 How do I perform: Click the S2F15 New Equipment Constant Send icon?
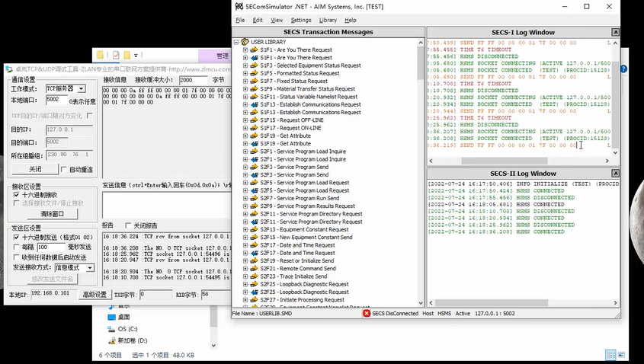click(255, 237)
